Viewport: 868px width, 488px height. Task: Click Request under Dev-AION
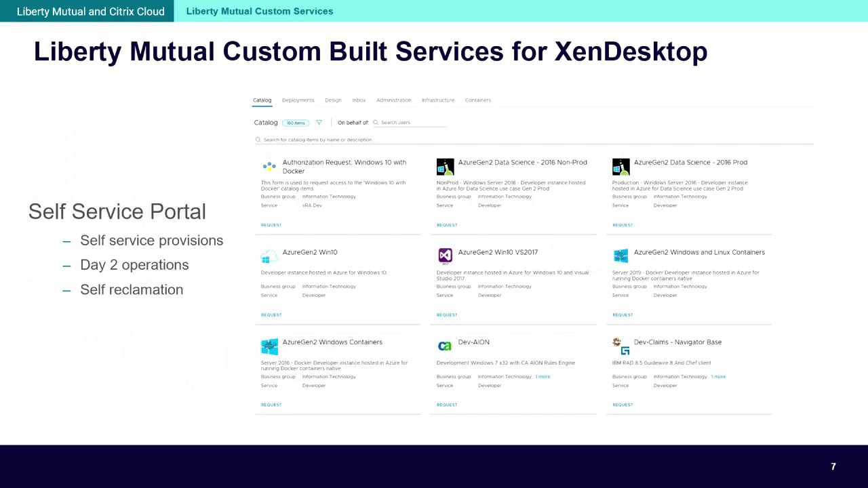[x=447, y=405]
